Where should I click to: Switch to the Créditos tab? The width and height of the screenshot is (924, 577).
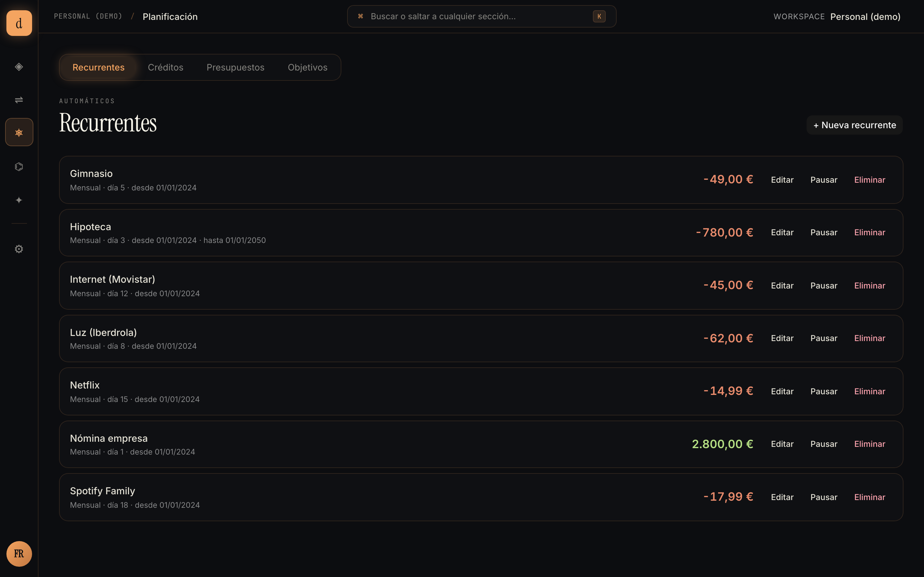point(165,68)
